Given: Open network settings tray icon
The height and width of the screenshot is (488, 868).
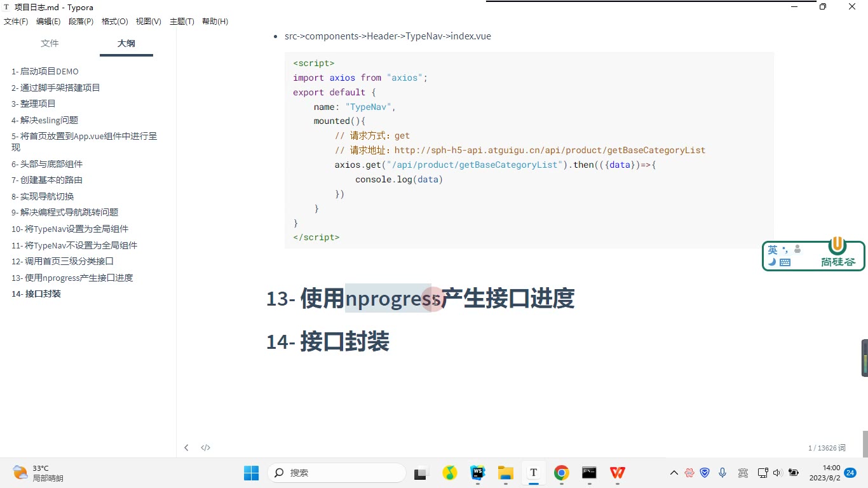Looking at the screenshot, I should click(x=763, y=473).
